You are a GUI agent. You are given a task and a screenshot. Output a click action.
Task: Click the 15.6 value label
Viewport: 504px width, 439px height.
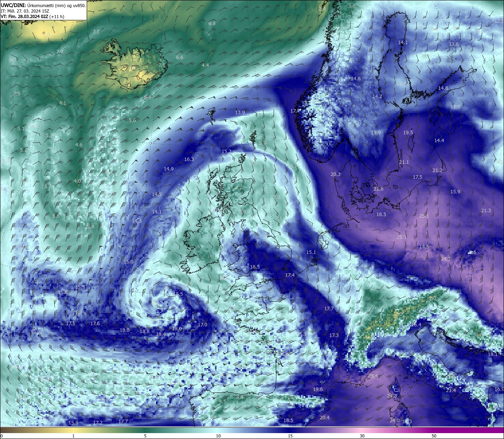pos(63,292)
